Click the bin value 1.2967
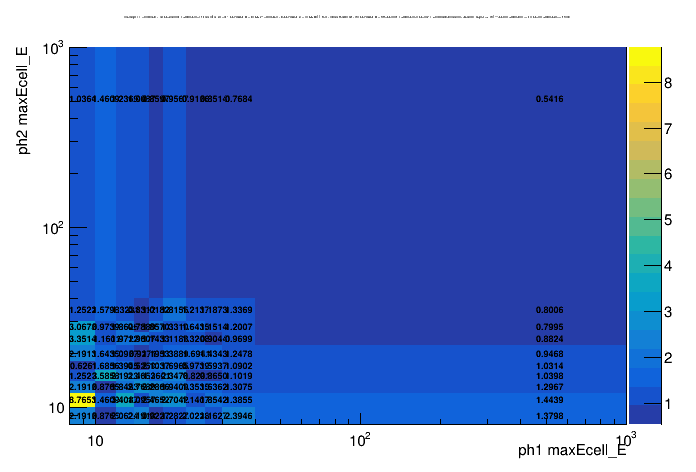696x472 pixels. pos(549,387)
